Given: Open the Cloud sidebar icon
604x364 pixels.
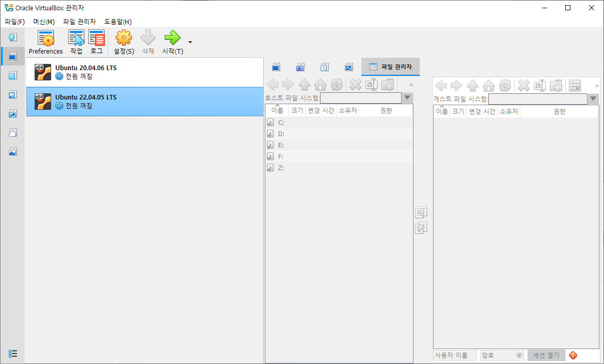Looking at the screenshot, I should click(x=13, y=133).
